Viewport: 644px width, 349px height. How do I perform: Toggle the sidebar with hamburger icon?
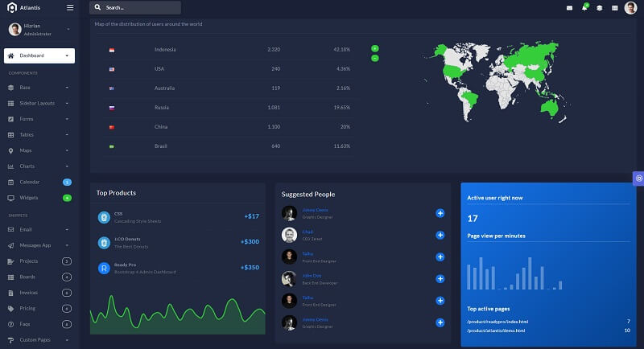[x=70, y=7]
